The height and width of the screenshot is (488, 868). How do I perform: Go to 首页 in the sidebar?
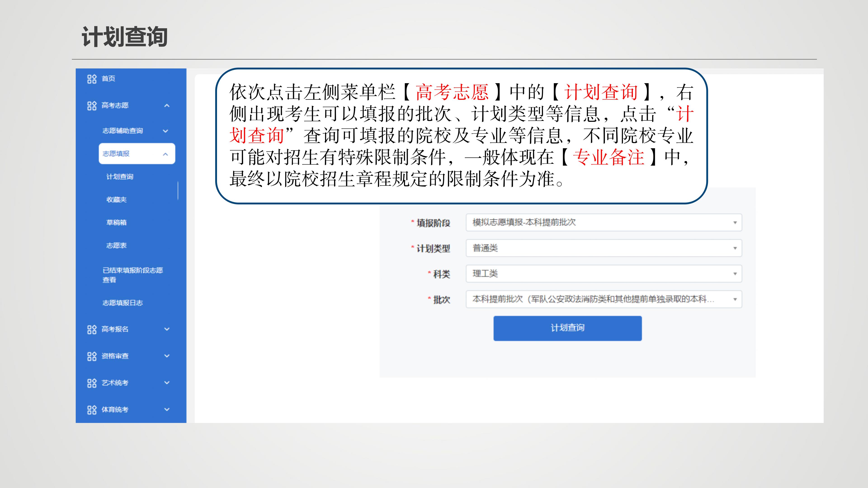pyautogui.click(x=108, y=79)
